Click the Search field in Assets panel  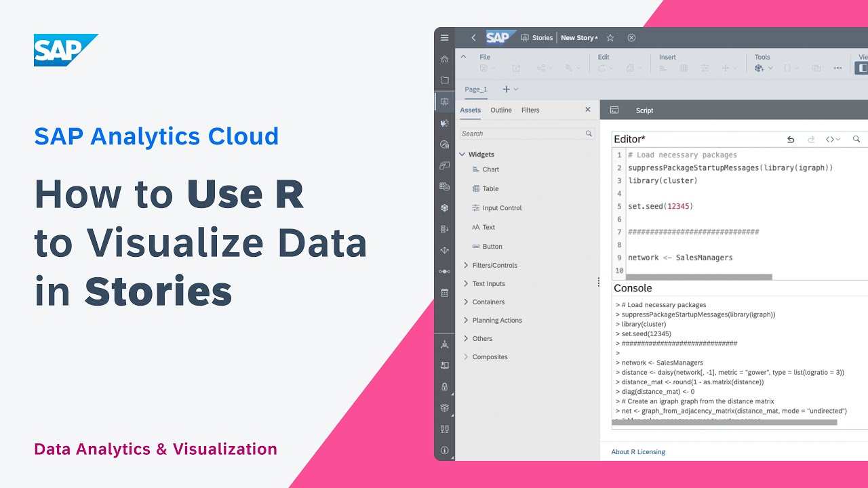tap(527, 134)
